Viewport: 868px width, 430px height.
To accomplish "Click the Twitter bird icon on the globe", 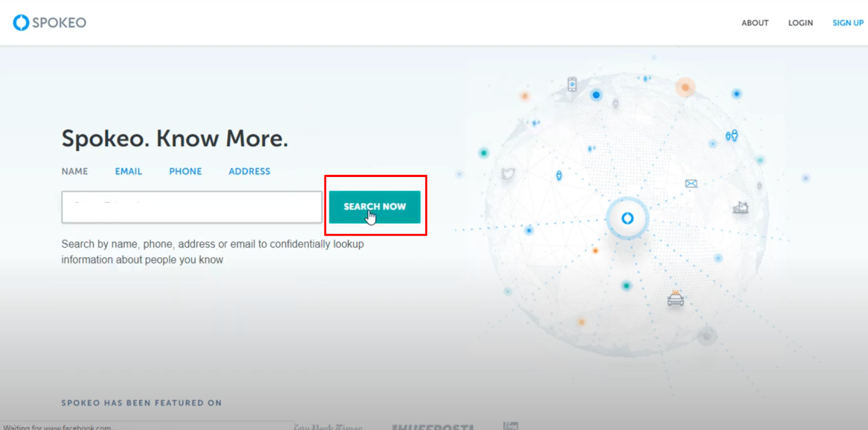I will click(x=508, y=174).
